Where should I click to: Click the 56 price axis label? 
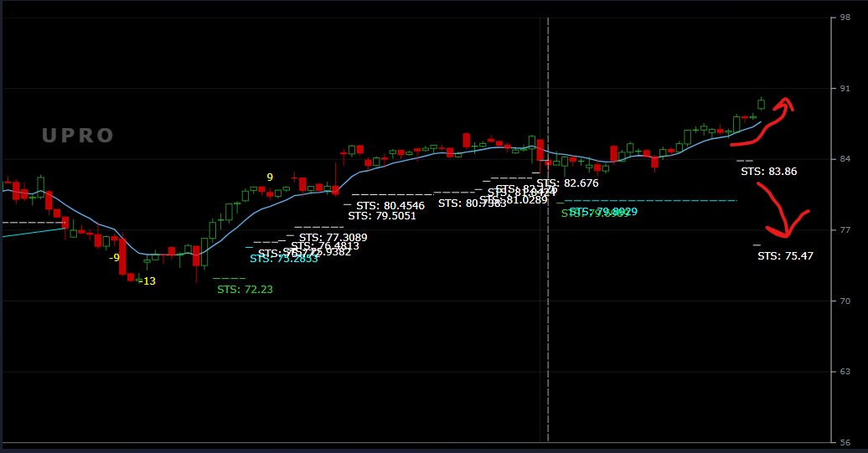coord(847,442)
